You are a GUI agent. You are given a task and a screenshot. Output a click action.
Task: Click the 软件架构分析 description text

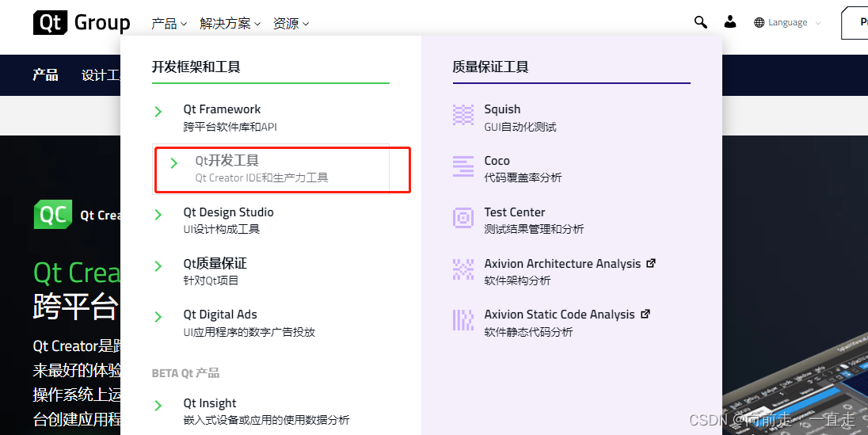[x=517, y=280]
